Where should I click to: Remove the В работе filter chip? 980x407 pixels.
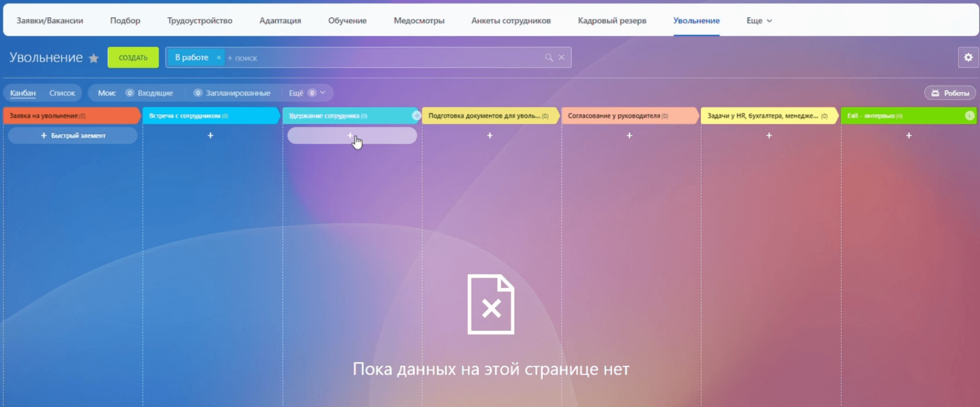point(219,58)
